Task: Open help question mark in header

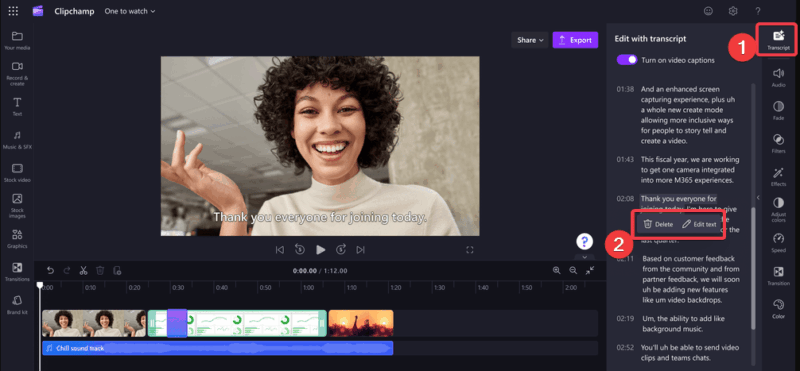Action: 758,11
